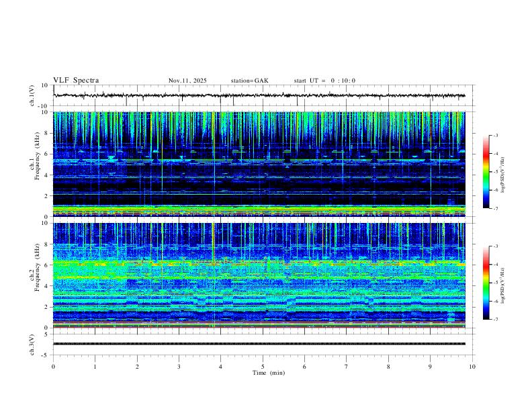The width and height of the screenshot is (532, 411).
Task: Click inside the ch.1 spectrogram panel
Action: pyautogui.click(x=259, y=164)
